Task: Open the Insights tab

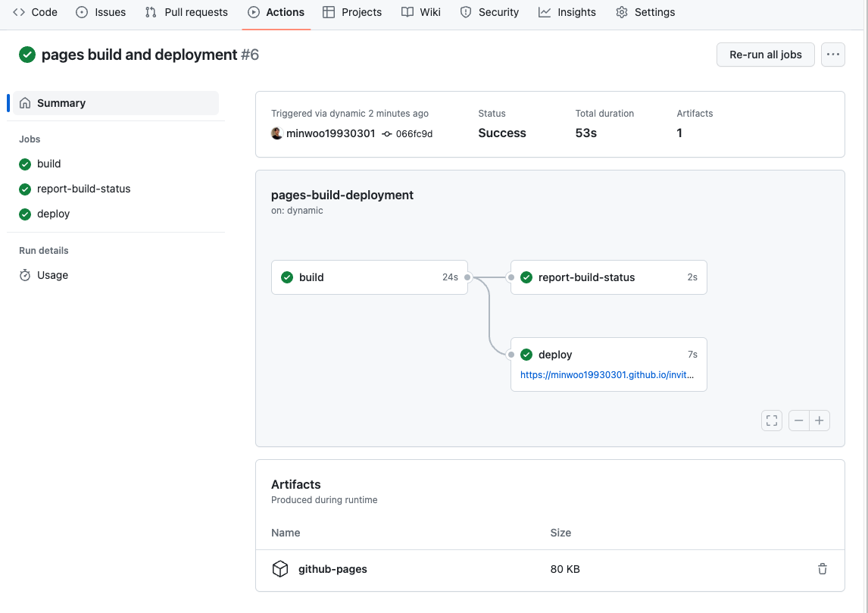Action: point(567,12)
